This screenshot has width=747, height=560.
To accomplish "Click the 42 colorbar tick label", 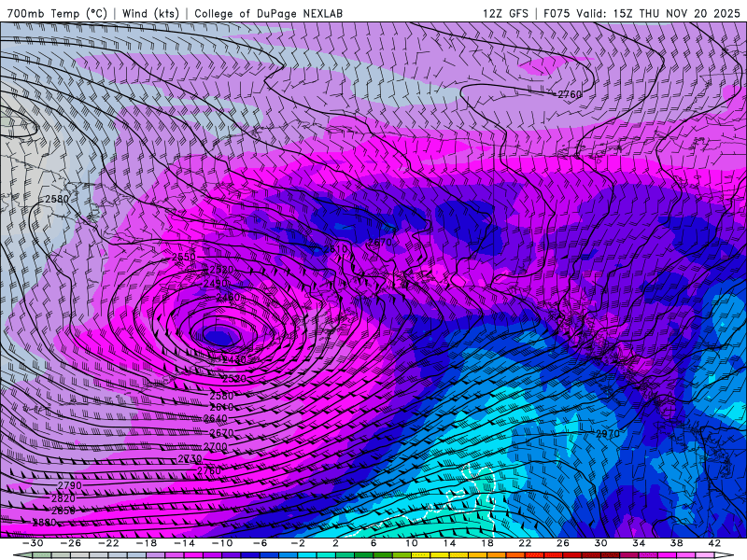I will 714,543.
